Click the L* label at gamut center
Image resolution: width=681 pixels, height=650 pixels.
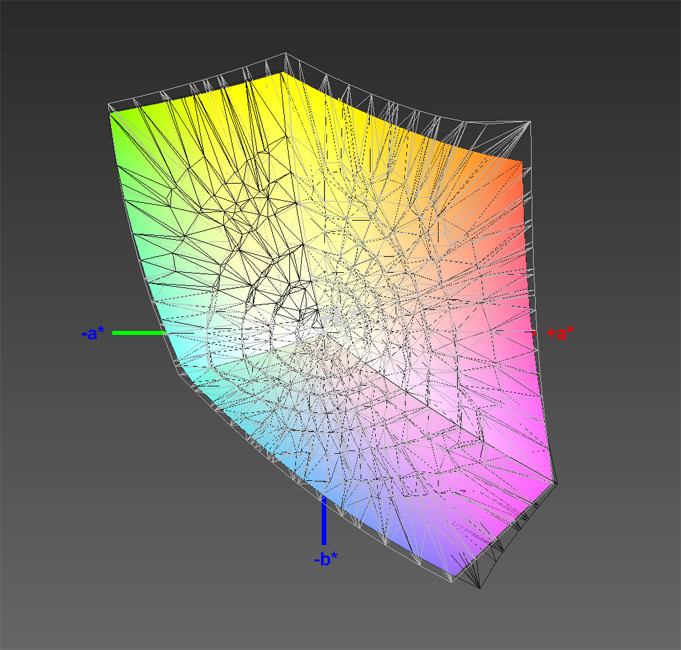340,319
